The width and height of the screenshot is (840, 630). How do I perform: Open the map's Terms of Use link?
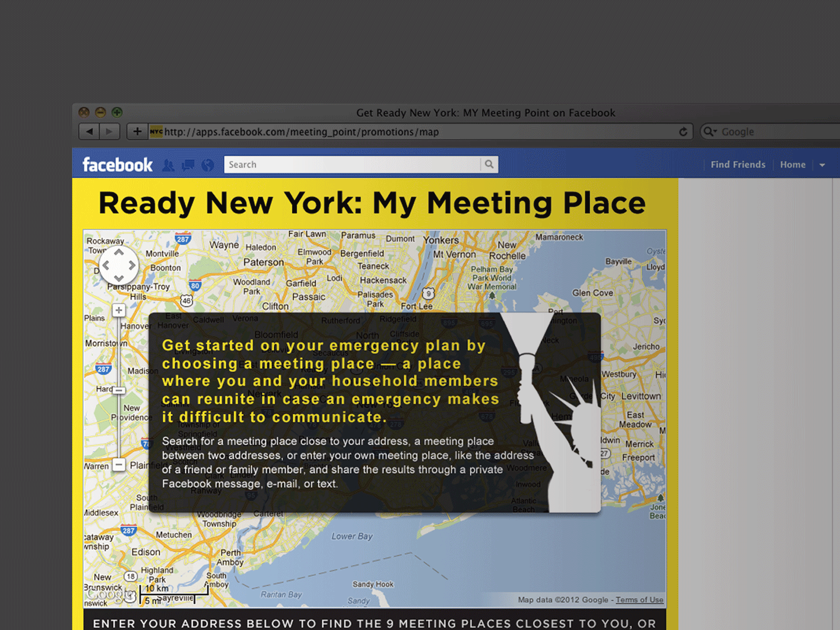[x=639, y=600]
